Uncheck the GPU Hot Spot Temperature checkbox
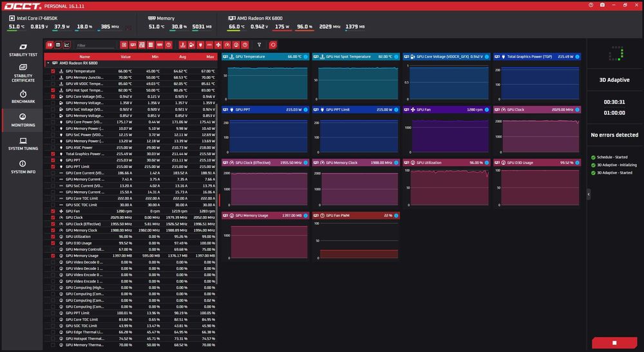644x352 pixels. coord(53,90)
